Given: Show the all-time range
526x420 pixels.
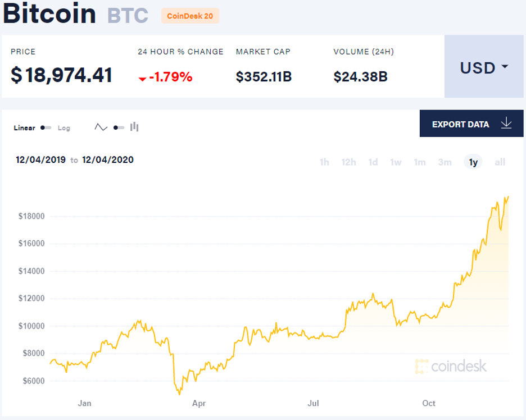Looking at the screenshot, I should tap(500, 162).
